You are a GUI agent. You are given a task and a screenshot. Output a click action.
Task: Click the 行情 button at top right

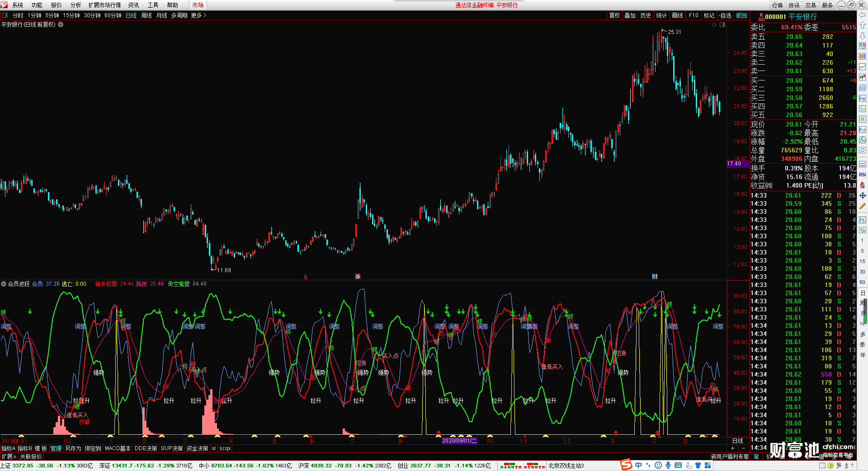[778, 5]
